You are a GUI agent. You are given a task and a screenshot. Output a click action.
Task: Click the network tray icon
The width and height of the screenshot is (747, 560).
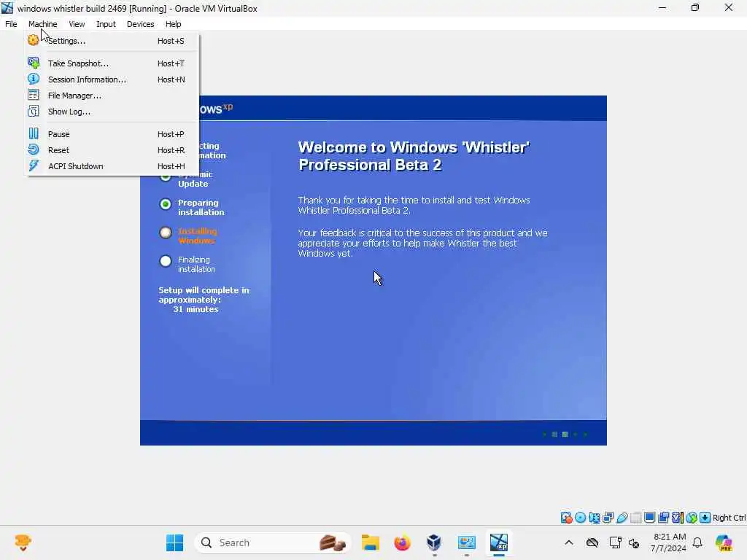coord(615,542)
